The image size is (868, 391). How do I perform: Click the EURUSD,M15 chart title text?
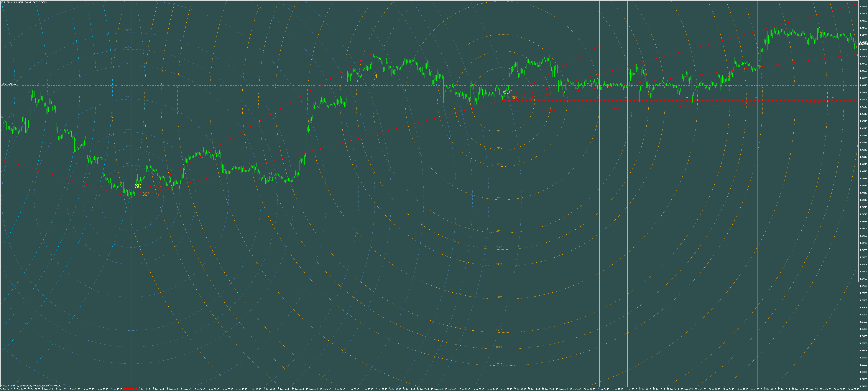[x=24, y=2]
